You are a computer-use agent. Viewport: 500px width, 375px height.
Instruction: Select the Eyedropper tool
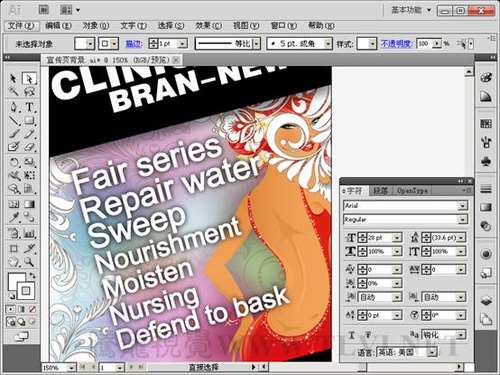[14, 218]
